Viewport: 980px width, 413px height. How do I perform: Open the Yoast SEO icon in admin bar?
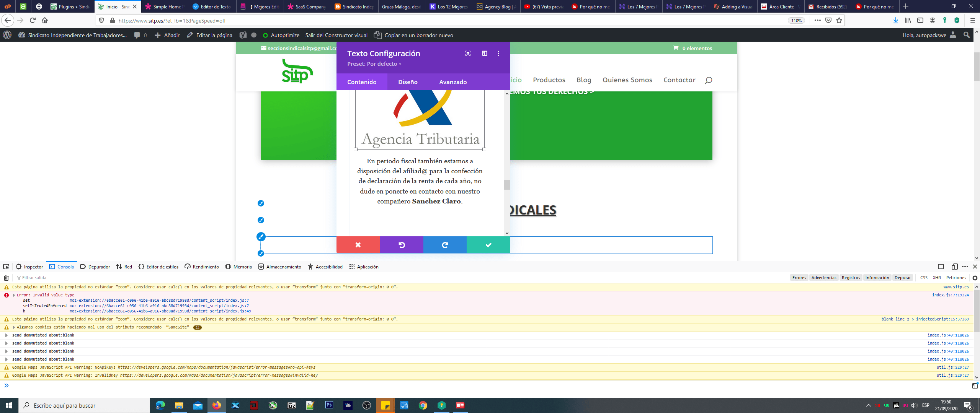tap(243, 35)
